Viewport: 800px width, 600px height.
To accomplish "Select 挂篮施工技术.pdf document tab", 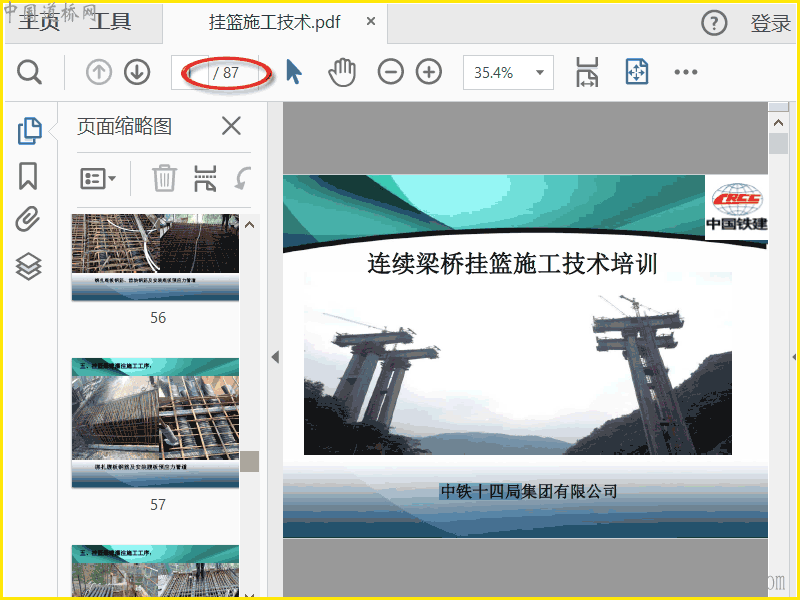I will (274, 22).
